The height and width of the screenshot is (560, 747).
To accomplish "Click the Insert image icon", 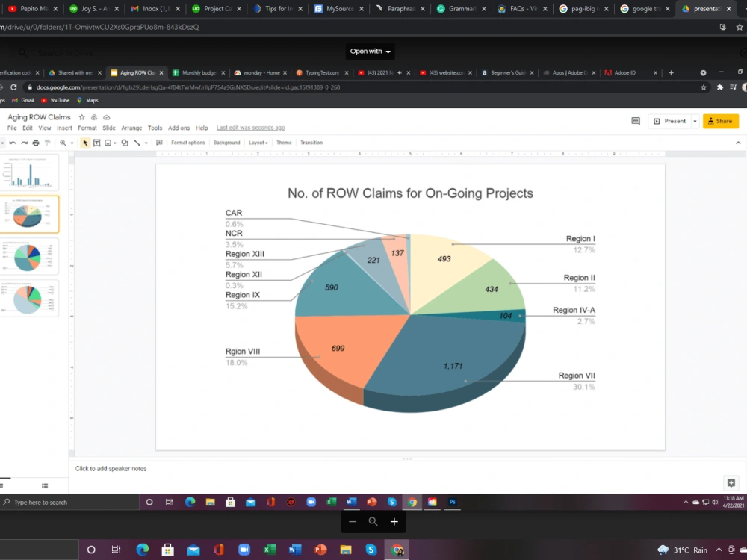I will click(108, 143).
